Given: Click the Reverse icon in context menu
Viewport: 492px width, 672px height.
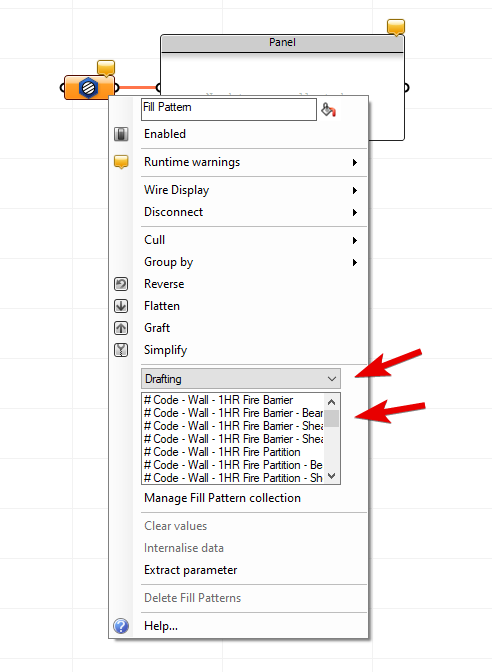Looking at the screenshot, I should click(121, 284).
